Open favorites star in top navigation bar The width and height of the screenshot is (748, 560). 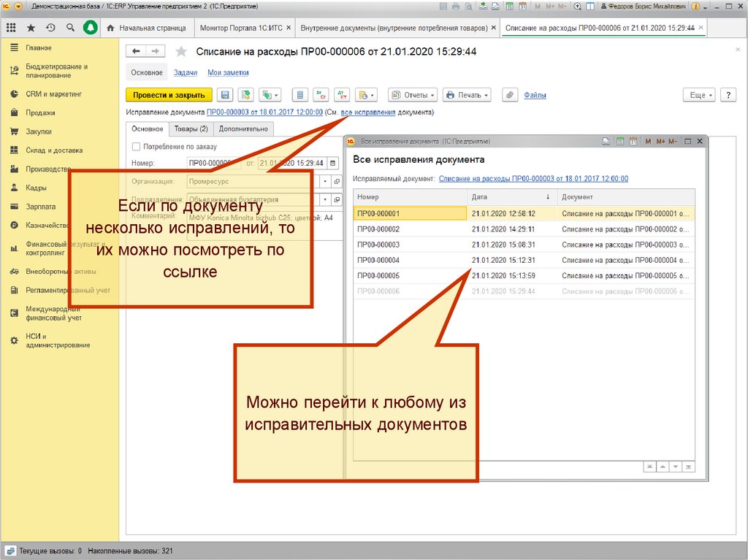pyautogui.click(x=31, y=28)
